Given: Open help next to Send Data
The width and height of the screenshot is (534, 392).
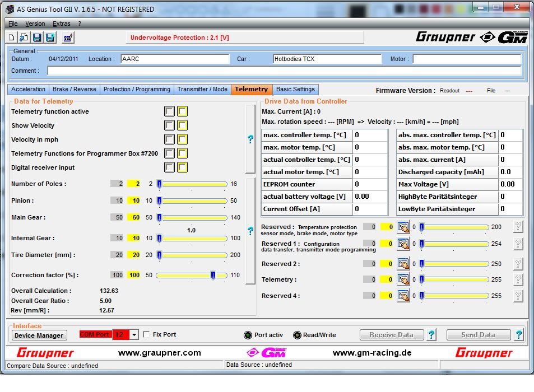Looking at the screenshot, I should pyautogui.click(x=519, y=335).
